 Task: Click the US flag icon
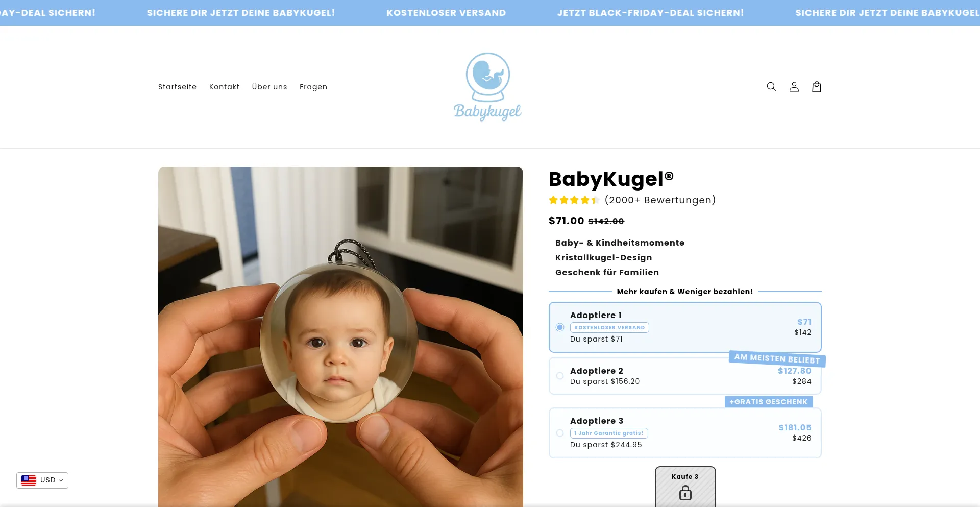pyautogui.click(x=29, y=480)
